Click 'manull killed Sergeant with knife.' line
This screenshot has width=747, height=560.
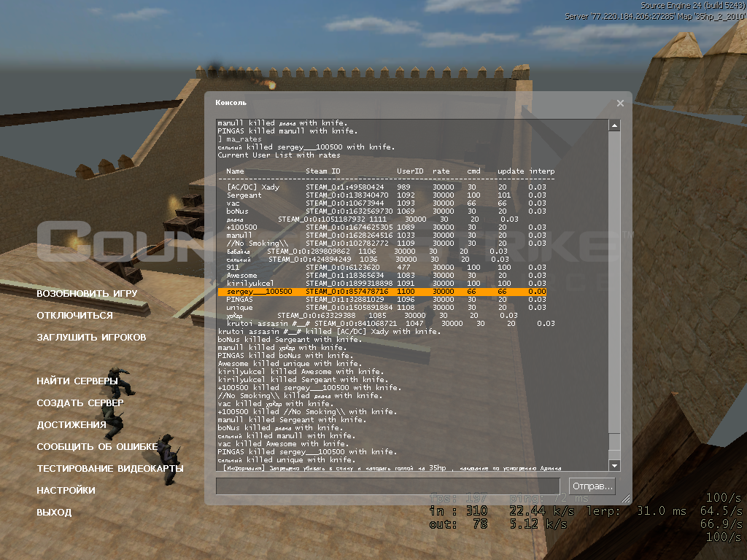click(292, 420)
